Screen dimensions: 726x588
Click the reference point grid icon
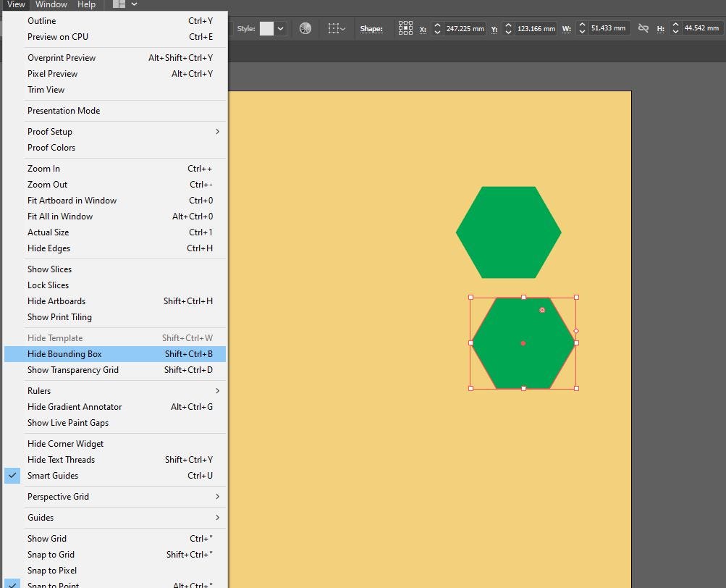405,28
